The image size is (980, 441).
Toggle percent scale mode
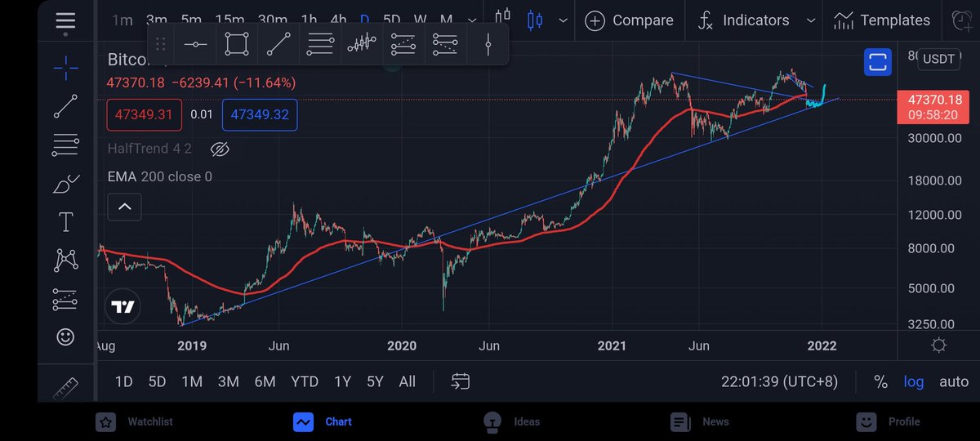point(880,381)
